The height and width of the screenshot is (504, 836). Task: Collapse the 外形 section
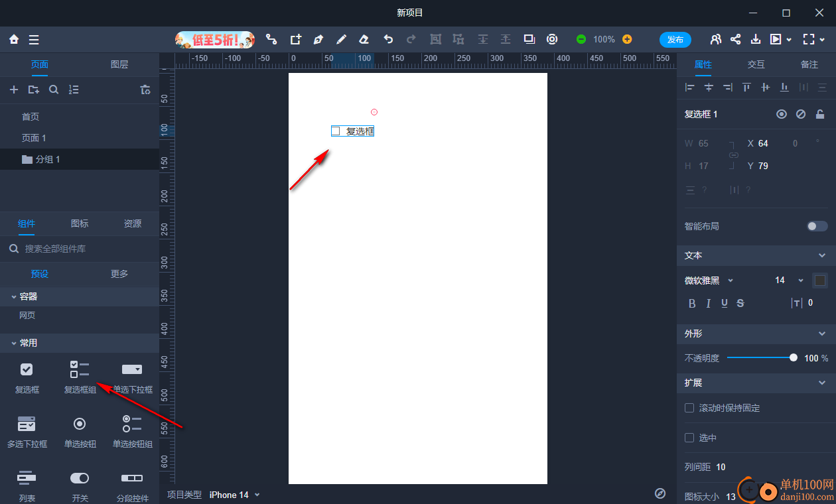point(822,334)
